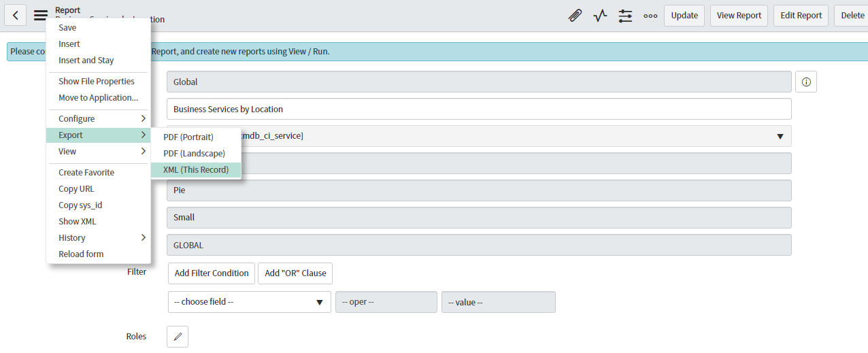Open personalize form settings sliders icon
The image size is (868, 353).
coord(625,15)
